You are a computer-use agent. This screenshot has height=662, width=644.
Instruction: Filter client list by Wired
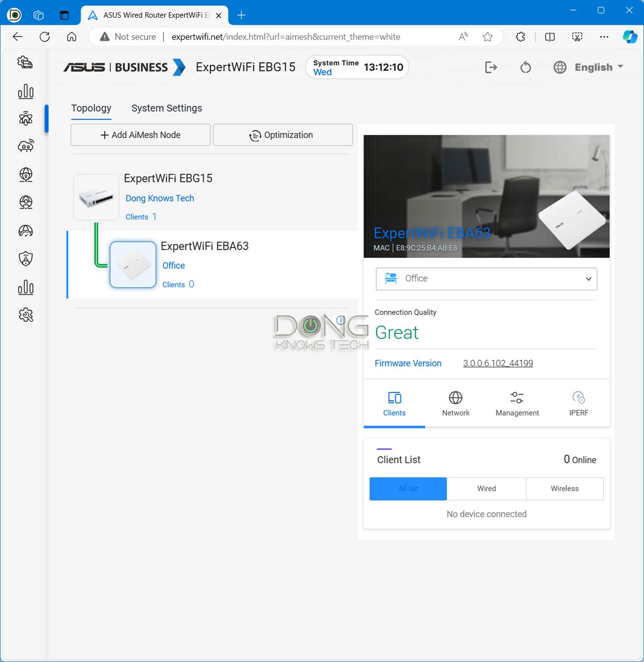point(486,489)
